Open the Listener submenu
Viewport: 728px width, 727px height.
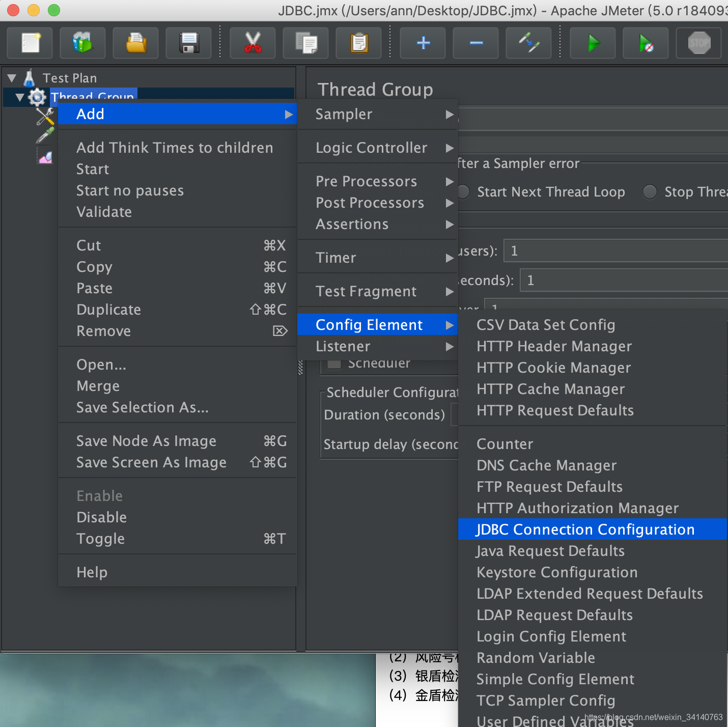tap(378, 346)
